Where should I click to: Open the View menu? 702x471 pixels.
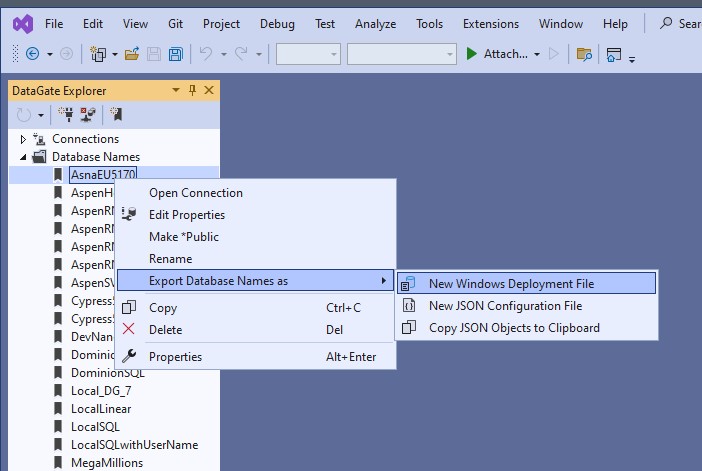click(x=135, y=24)
